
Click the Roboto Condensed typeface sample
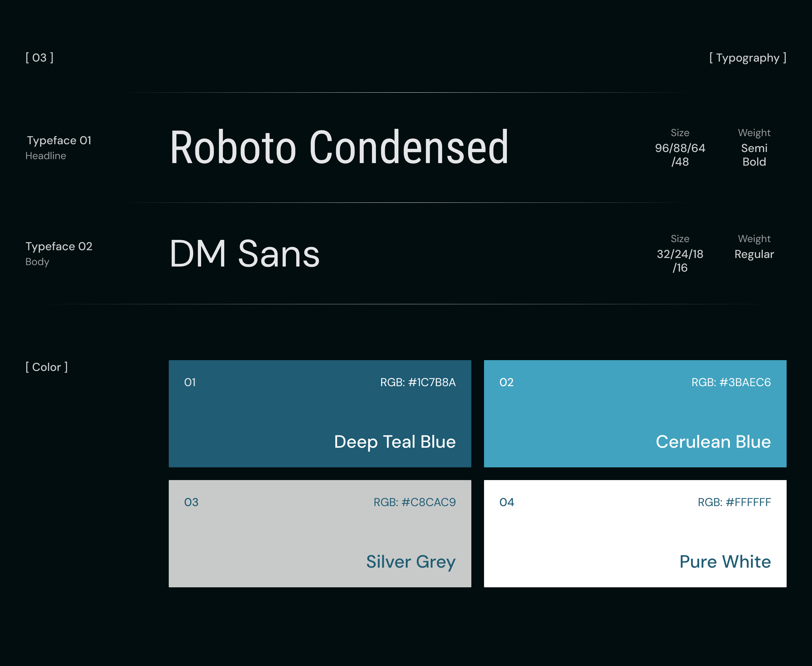[x=339, y=147]
